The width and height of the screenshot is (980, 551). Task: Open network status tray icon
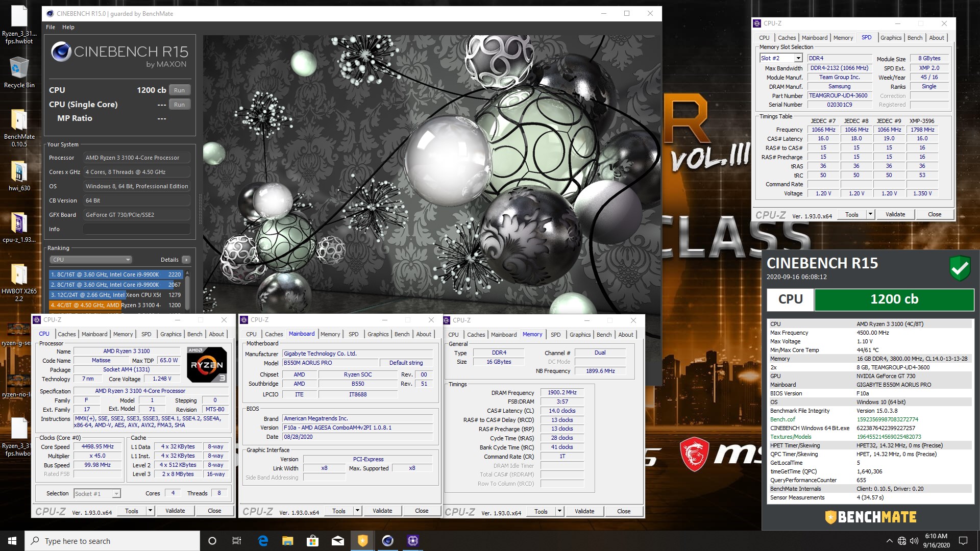[902, 541]
